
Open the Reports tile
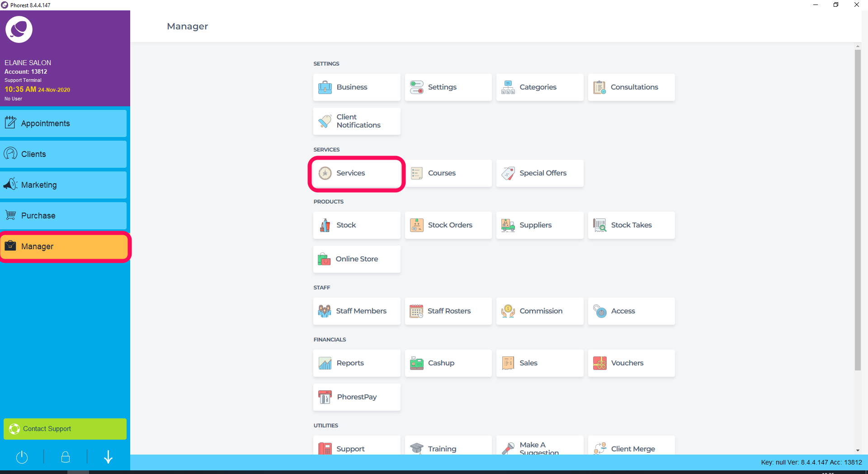tap(357, 363)
